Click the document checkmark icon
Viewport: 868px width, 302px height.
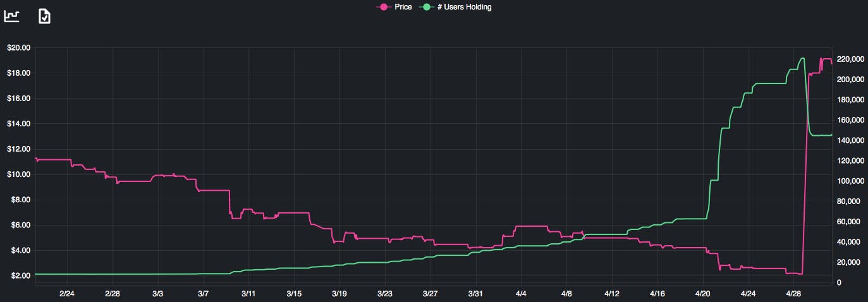(44, 16)
